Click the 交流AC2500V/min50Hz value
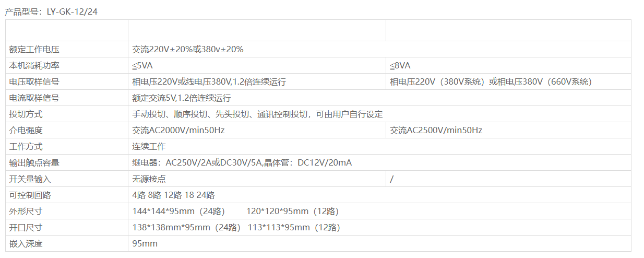The width and height of the screenshot is (644, 258). pyautogui.click(x=436, y=131)
